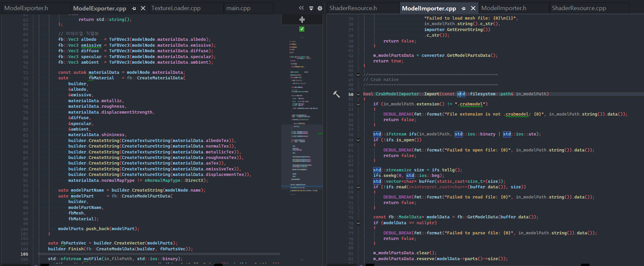644x266 pixels.
Task: Click the 'emissive' variable on line 67
Action: point(91,45)
